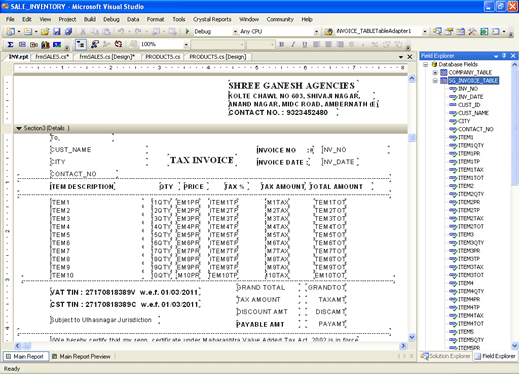Screen dimensions: 519x374
Task: Open the Main Report Preview tab
Action: click(x=82, y=356)
